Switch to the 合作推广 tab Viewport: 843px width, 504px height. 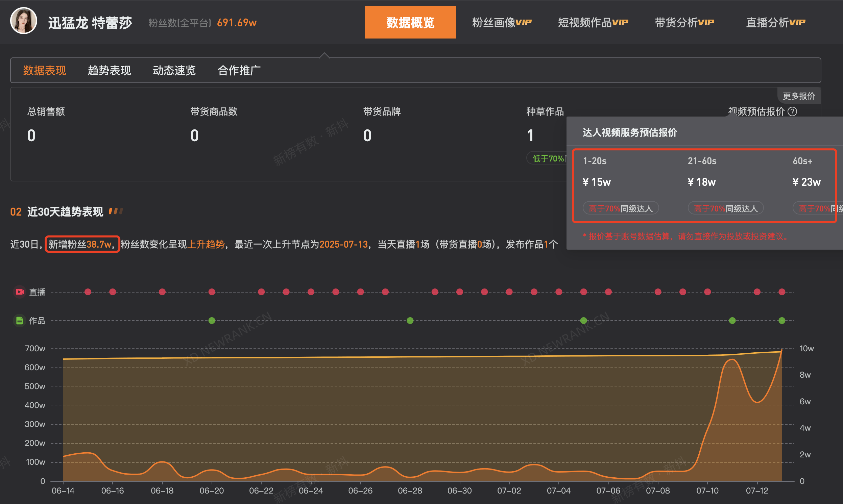[x=239, y=70]
